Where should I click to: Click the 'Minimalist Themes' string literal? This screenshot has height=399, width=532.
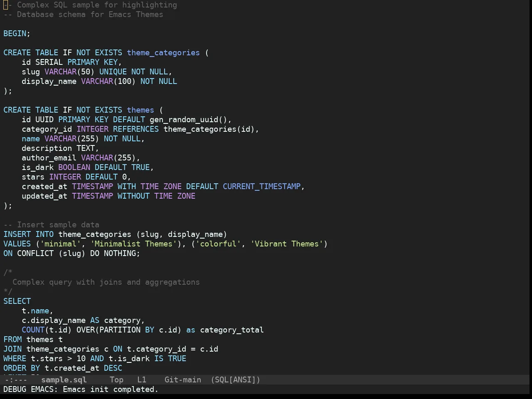tap(133, 244)
